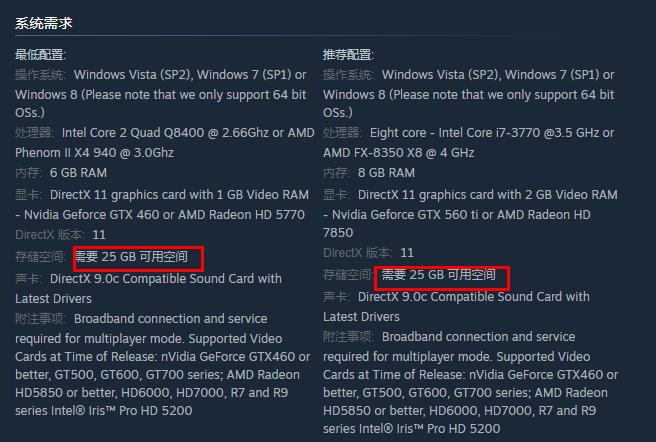Click the minimum 存储空间 label
The width and height of the screenshot is (656, 442).
40,256
